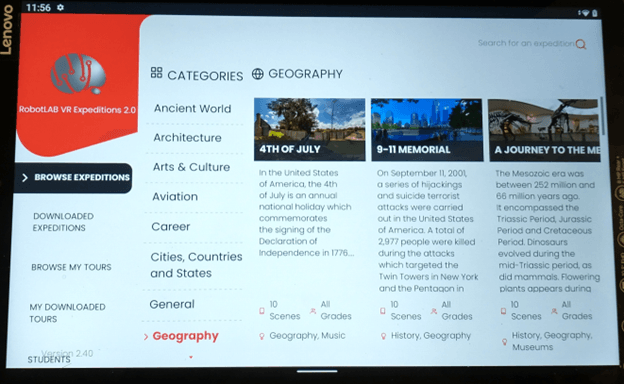Select the General category
The image size is (624, 384).
[x=172, y=304]
